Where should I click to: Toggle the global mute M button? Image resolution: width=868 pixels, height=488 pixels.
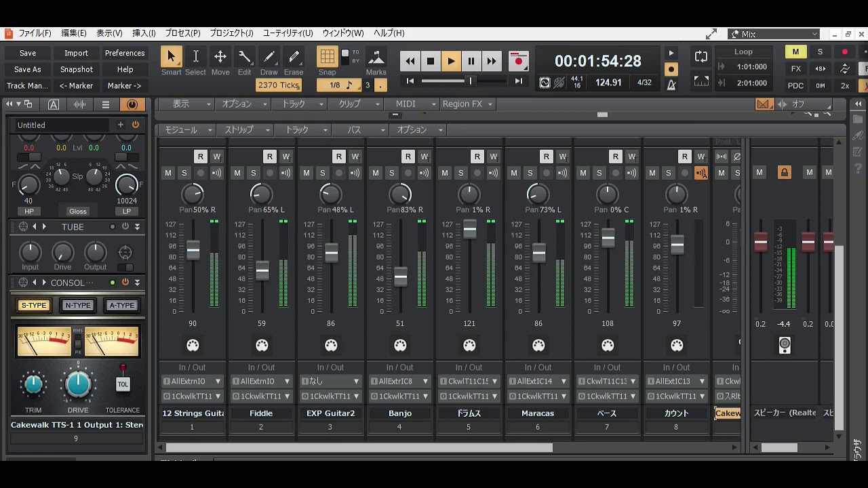click(x=795, y=52)
